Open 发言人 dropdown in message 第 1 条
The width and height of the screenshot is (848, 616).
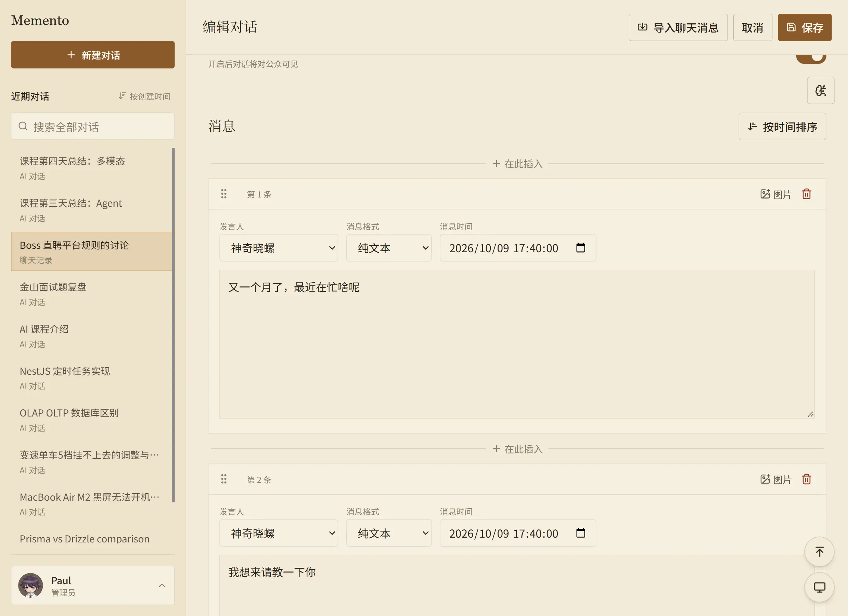pyautogui.click(x=279, y=247)
